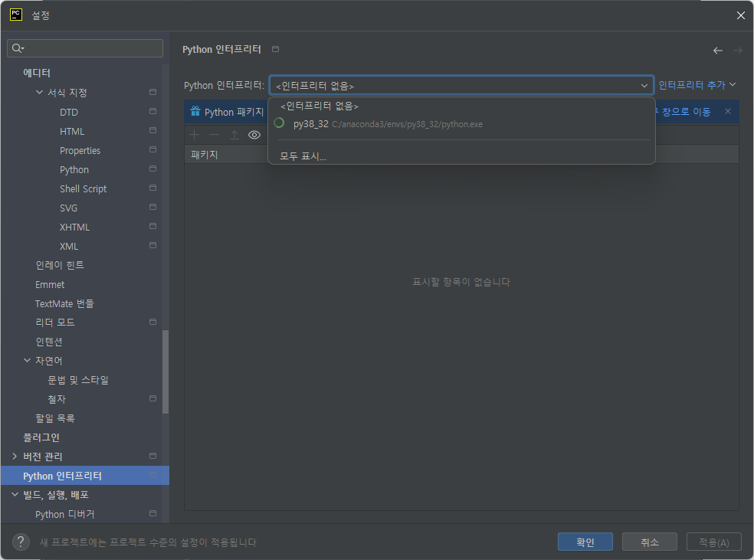Click the project icon beside DTD
The image size is (754, 560).
(x=153, y=111)
